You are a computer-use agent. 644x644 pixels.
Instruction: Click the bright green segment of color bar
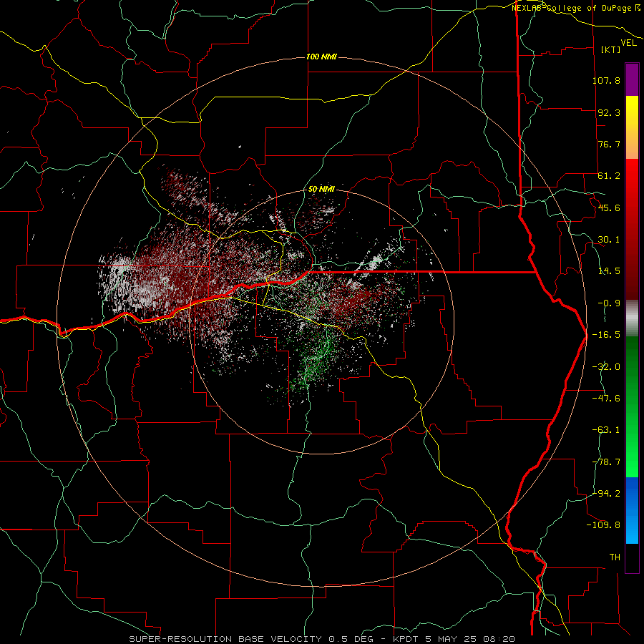pyautogui.click(x=632, y=406)
